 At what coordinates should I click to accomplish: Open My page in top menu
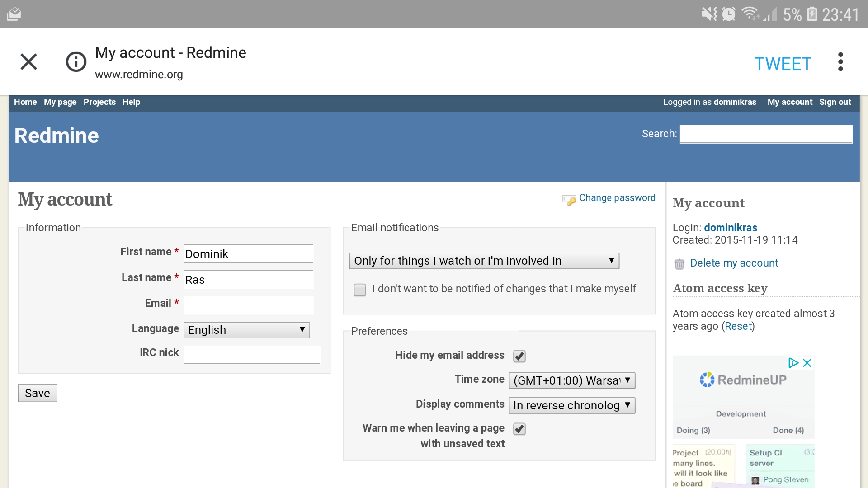click(60, 102)
